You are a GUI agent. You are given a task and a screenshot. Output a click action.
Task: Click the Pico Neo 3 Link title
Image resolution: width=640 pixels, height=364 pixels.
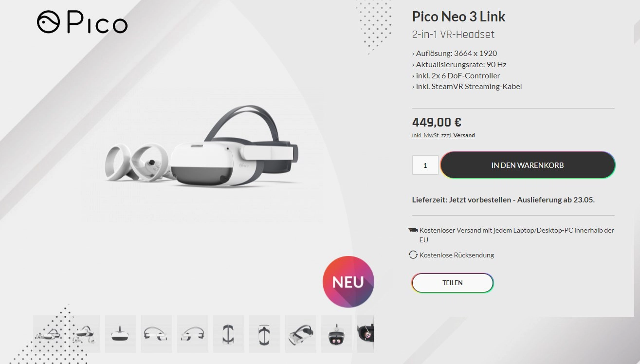click(459, 17)
